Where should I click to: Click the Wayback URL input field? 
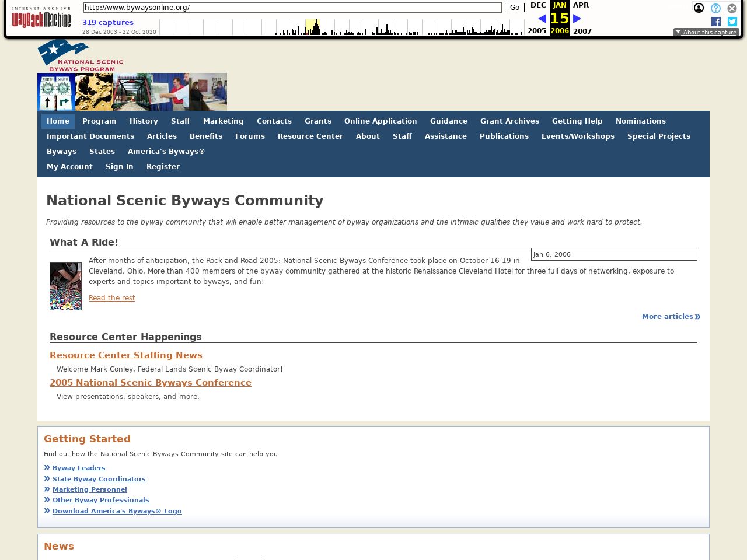pos(292,8)
